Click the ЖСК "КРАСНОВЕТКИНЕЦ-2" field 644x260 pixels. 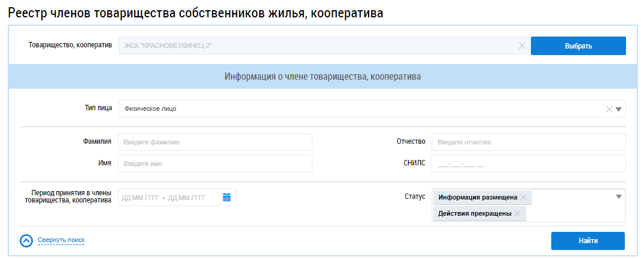pyautogui.click(x=317, y=46)
